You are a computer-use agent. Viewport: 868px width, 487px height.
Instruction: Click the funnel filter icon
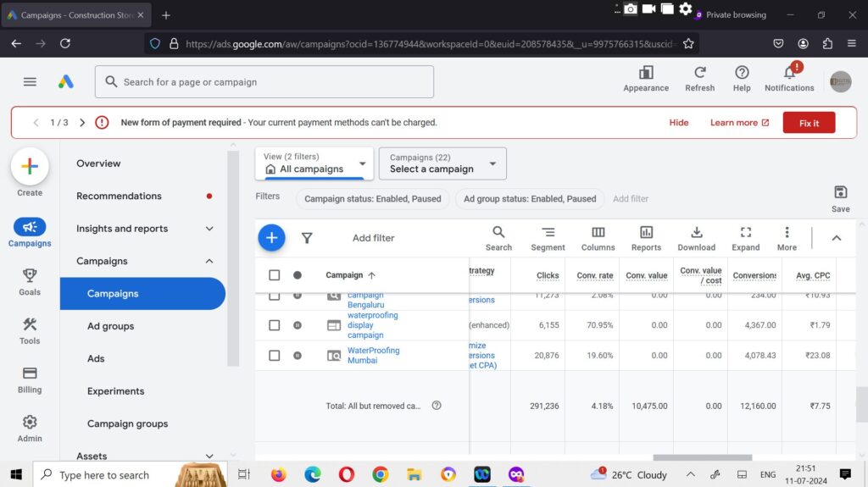pyautogui.click(x=307, y=238)
